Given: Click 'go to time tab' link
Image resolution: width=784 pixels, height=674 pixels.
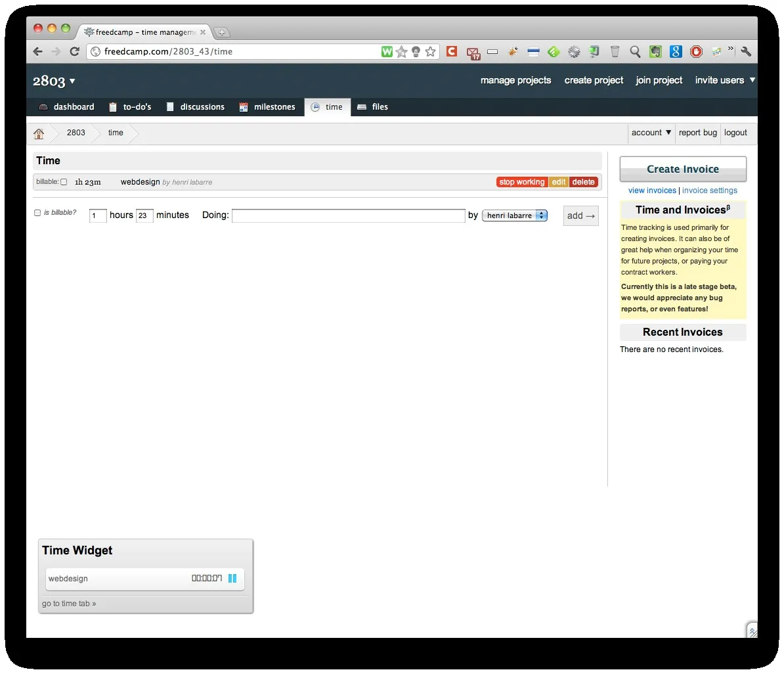Looking at the screenshot, I should point(69,604).
